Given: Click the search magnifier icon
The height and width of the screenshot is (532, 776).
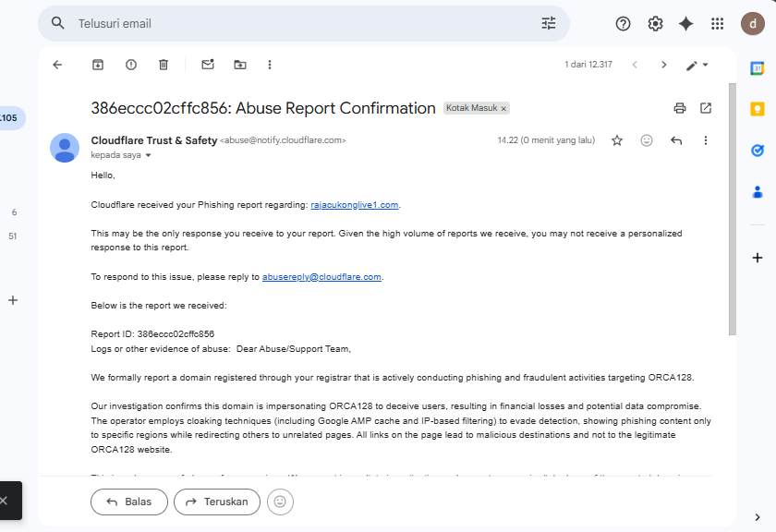Looking at the screenshot, I should 58,23.
